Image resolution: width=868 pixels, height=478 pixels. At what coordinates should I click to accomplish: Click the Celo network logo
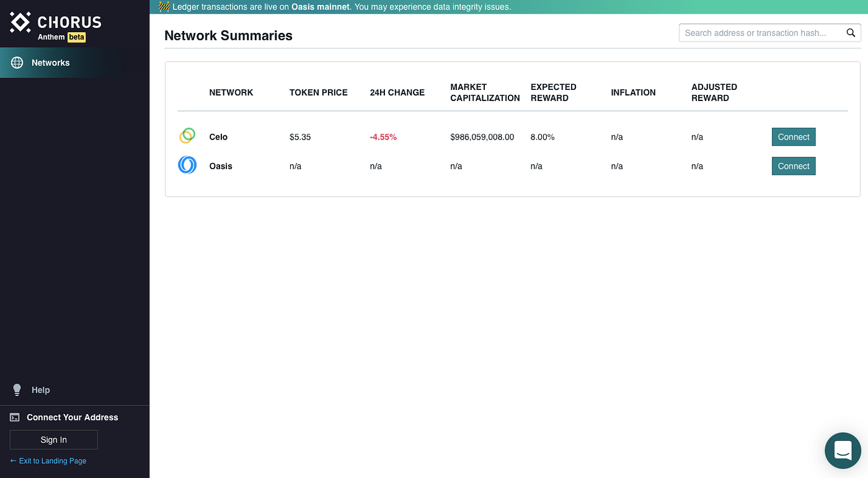187,136
